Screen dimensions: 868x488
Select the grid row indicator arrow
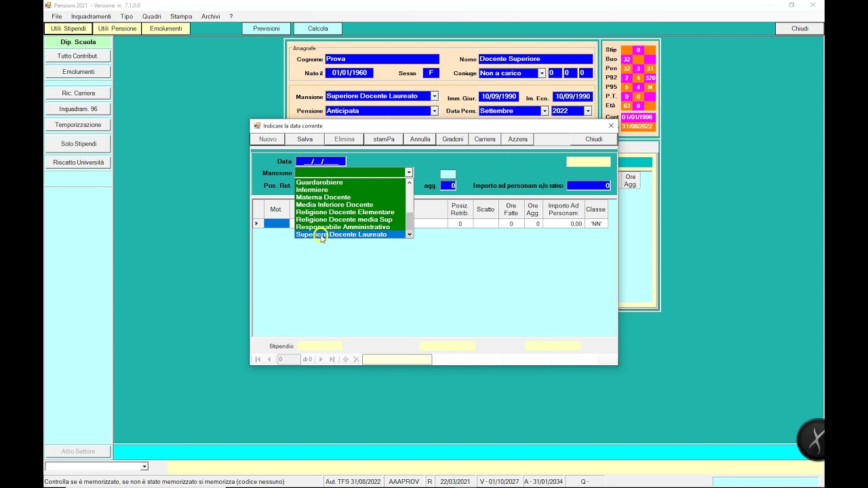tap(257, 223)
